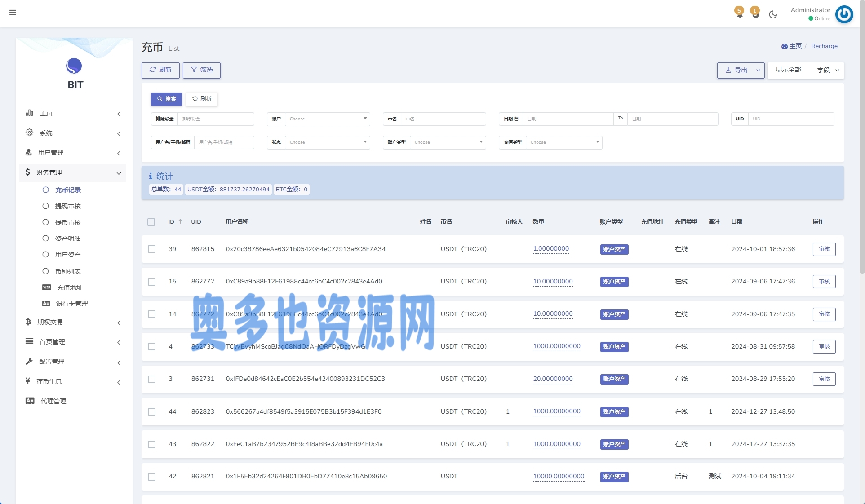Click the hamburger menu icon

pyautogui.click(x=13, y=13)
